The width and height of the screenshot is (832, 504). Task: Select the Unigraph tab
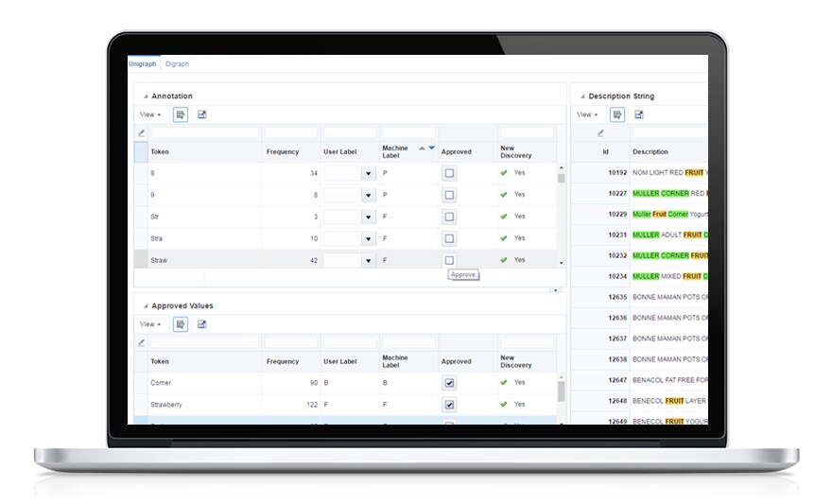coord(142,63)
